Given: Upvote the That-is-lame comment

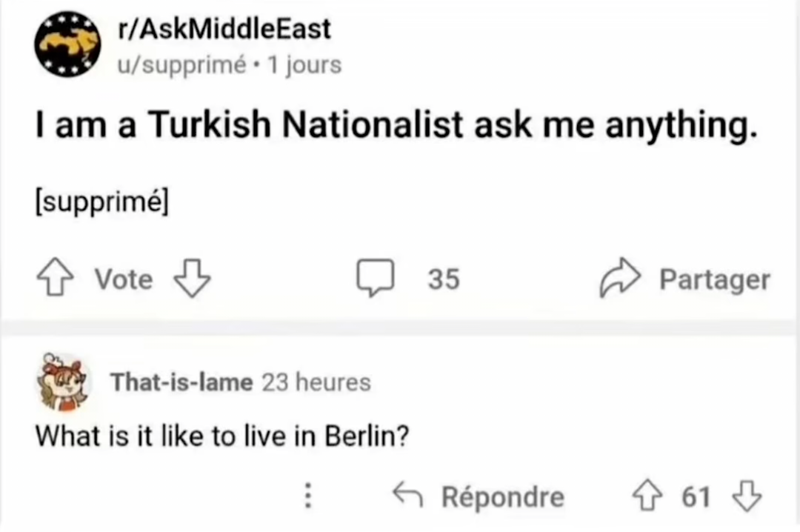Looking at the screenshot, I should pos(647,495).
